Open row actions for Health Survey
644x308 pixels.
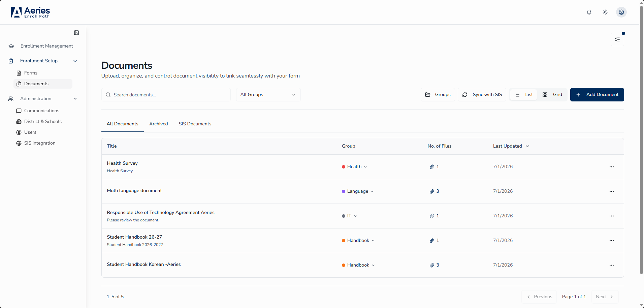pyautogui.click(x=612, y=167)
